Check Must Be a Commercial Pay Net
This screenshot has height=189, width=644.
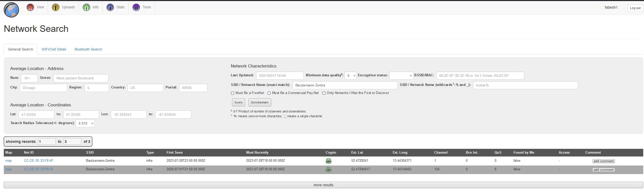pos(269,93)
